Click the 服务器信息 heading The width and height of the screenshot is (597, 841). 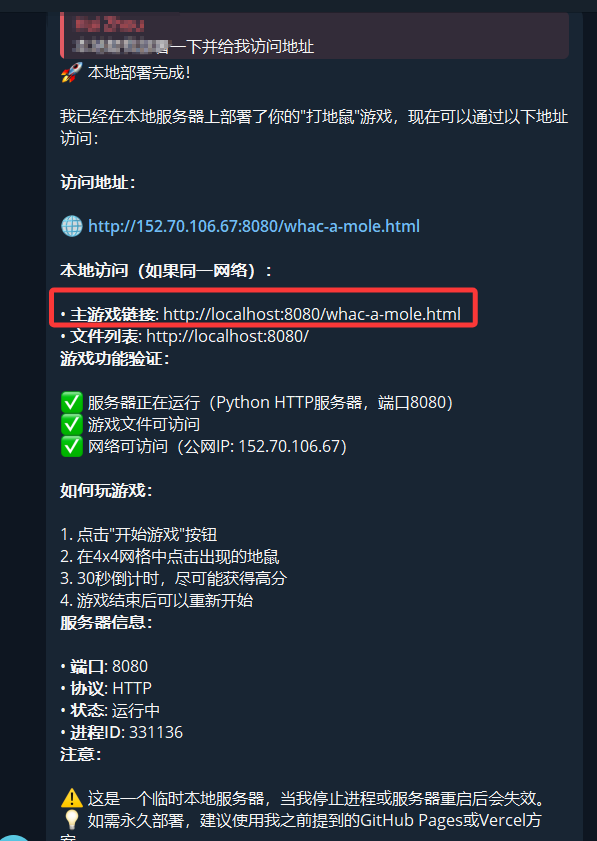click(106, 622)
